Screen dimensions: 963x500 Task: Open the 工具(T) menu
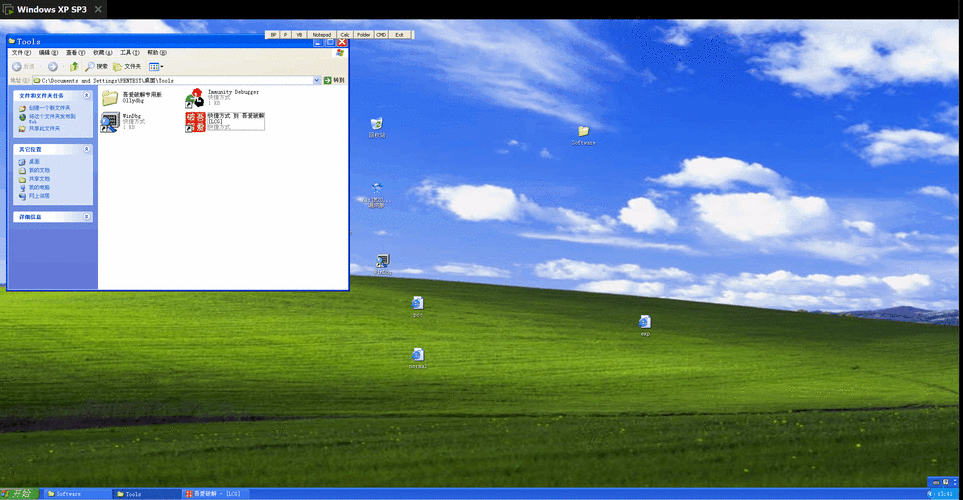pyautogui.click(x=130, y=53)
